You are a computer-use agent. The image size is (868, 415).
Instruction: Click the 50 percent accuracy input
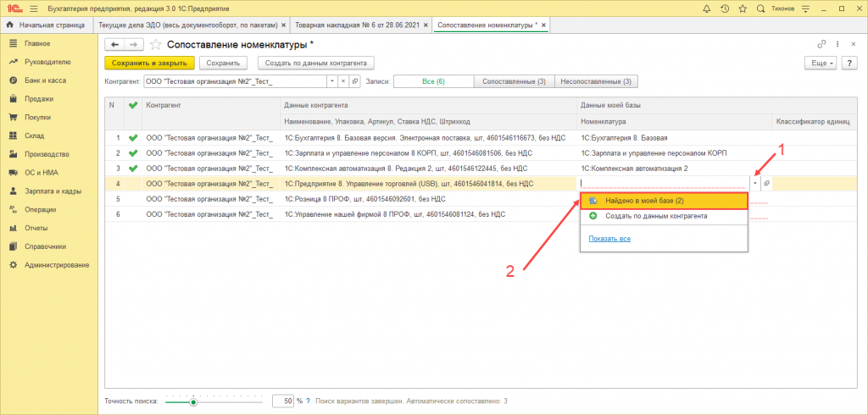283,401
